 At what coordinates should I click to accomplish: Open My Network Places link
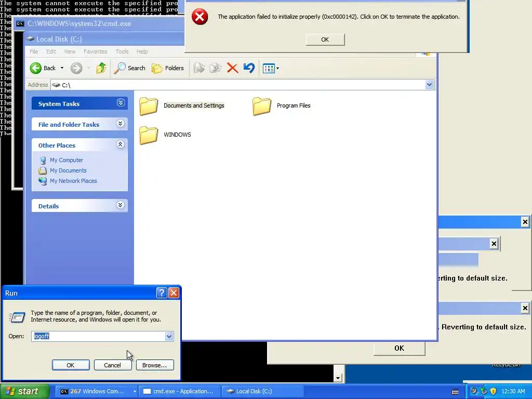pyautogui.click(x=73, y=181)
